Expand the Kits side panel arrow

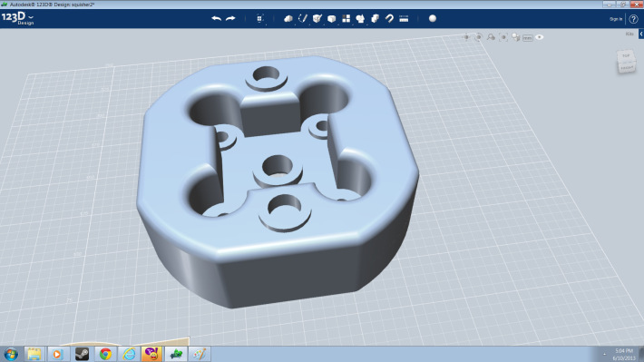click(x=641, y=34)
